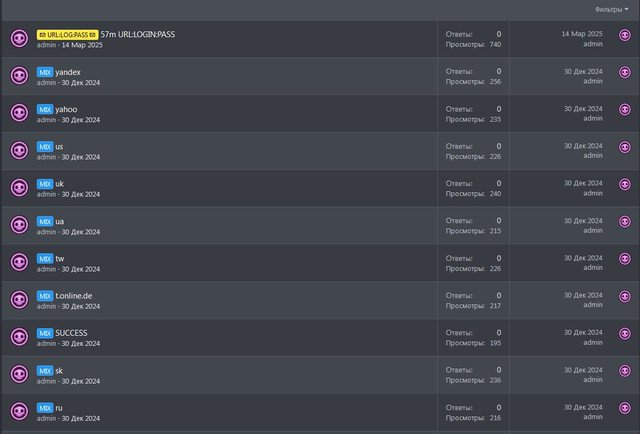Click author avatar of uk thread
640x434 pixels.
(19, 188)
